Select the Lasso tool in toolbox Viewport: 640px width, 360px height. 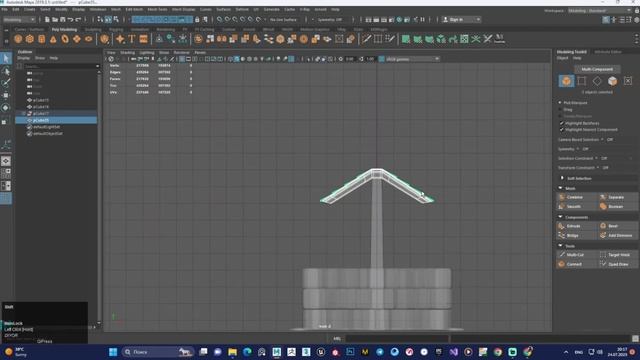[6, 71]
